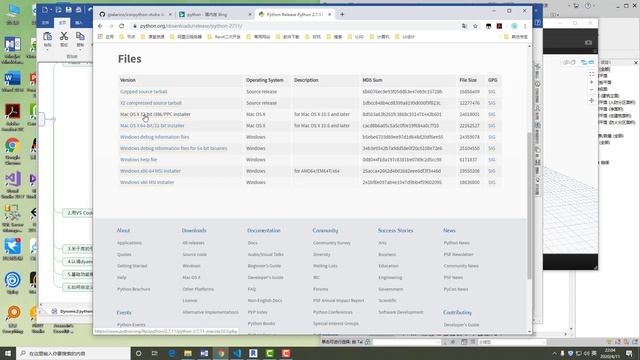This screenshot has width=640, height=360.
Task: Open the UI设计 bookmark folder
Action: [405, 37]
